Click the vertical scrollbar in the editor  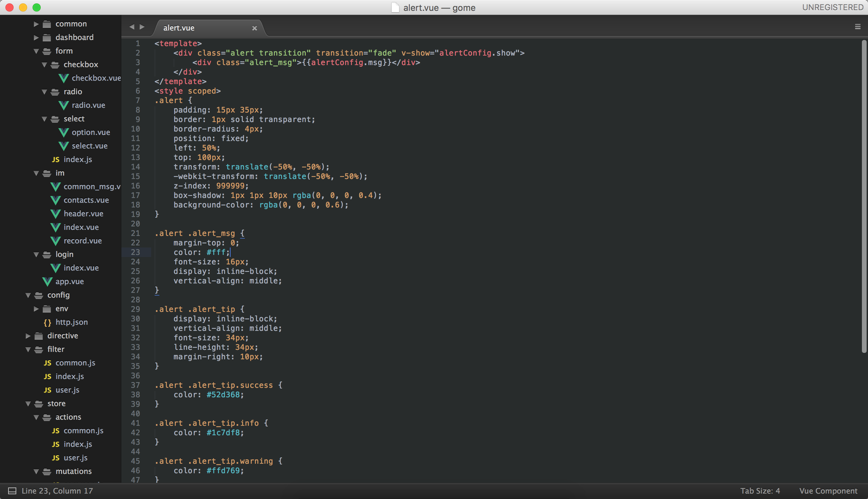864,196
